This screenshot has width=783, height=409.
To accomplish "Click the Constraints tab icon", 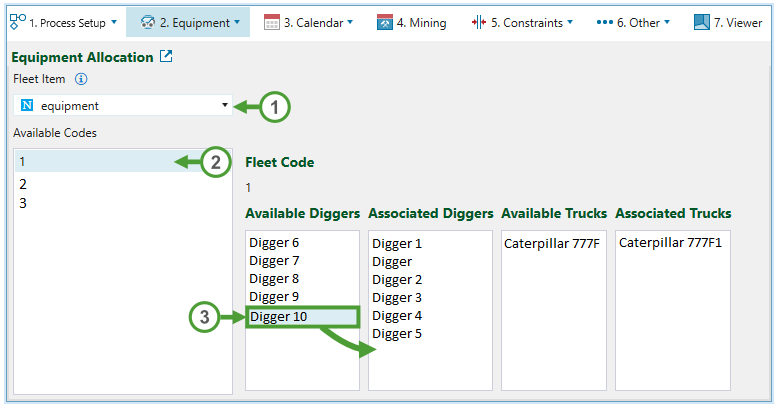I will (478, 22).
